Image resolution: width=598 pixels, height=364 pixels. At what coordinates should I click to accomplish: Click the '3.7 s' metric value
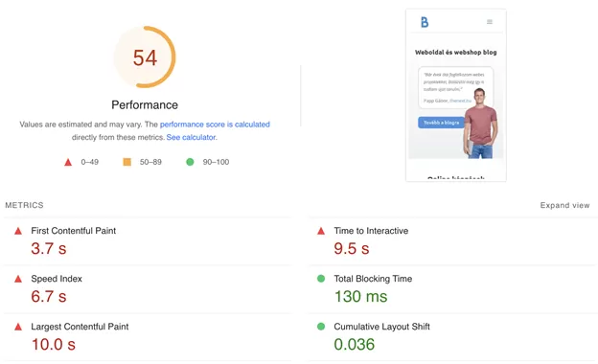(x=49, y=248)
